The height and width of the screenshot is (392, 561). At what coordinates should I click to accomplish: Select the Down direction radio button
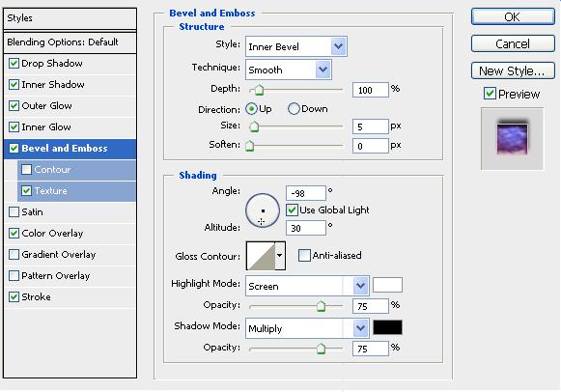(294, 109)
